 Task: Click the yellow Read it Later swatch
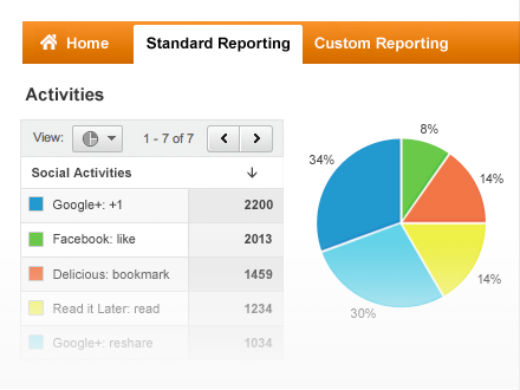36,308
